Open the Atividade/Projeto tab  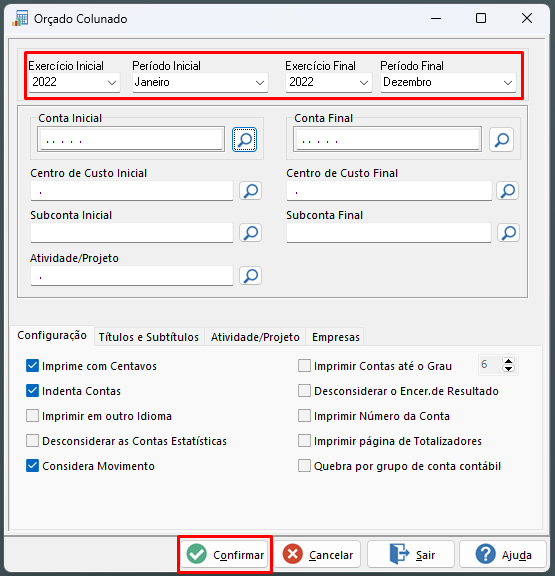pos(255,337)
